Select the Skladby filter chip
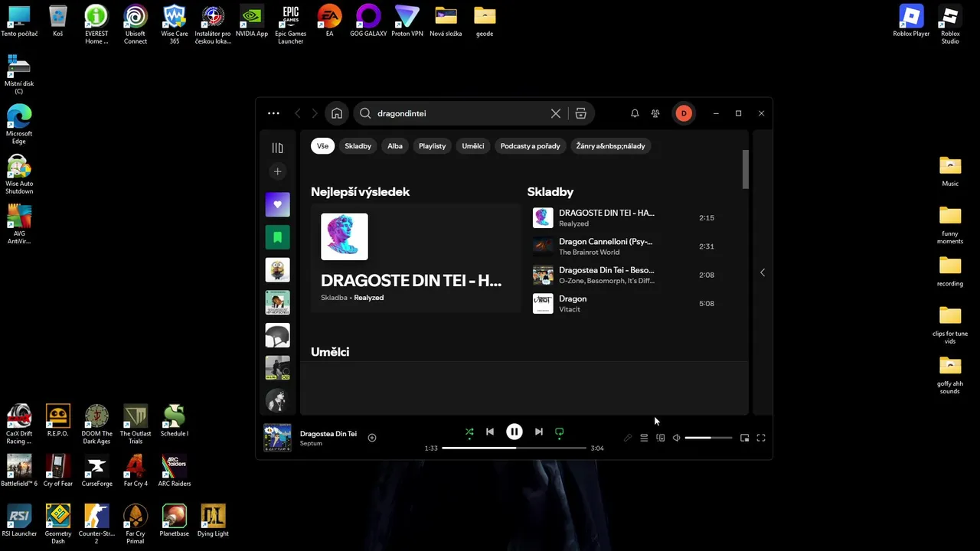This screenshot has height=551, width=980. click(358, 146)
